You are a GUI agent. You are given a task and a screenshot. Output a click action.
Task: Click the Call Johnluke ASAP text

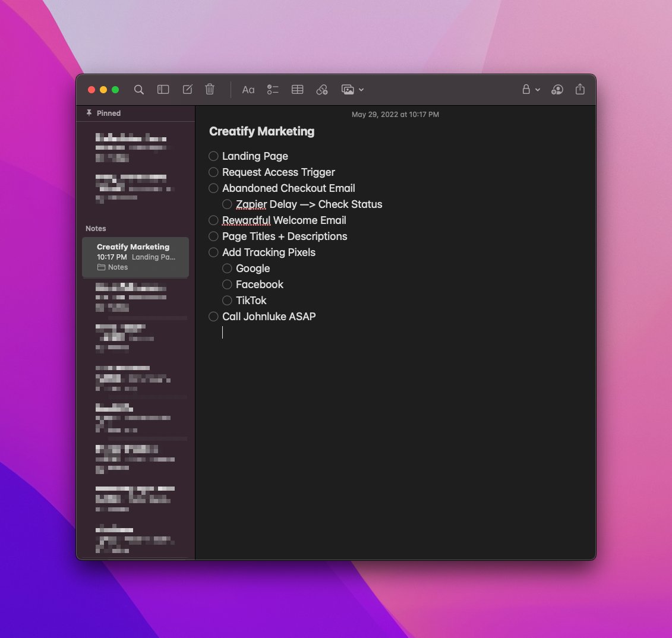(269, 317)
